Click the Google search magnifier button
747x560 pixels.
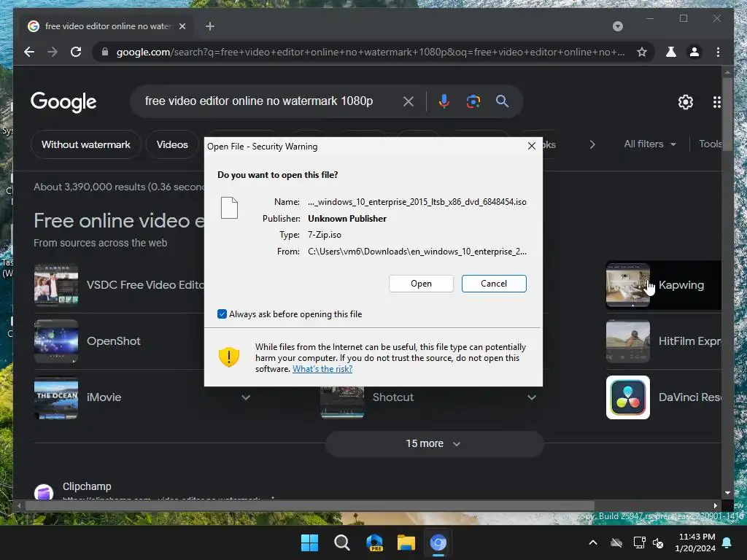(502, 101)
